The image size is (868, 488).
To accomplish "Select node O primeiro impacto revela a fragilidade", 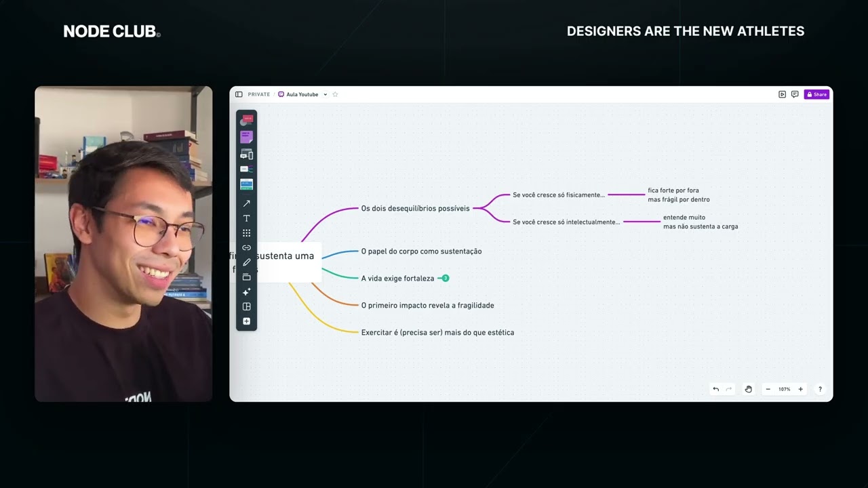I will tap(427, 306).
